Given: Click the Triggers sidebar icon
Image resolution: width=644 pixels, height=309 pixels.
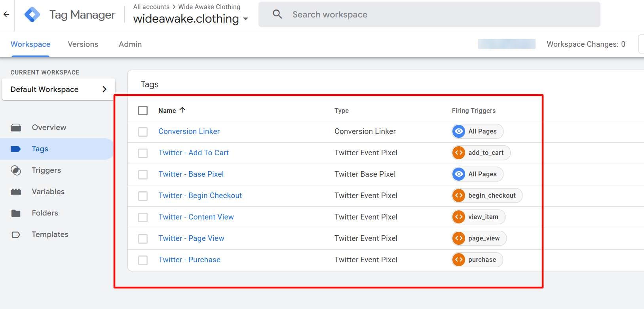Looking at the screenshot, I should (x=16, y=170).
